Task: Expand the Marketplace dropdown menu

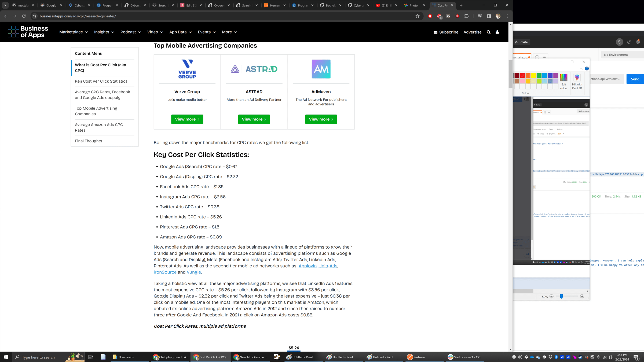Action: click(74, 32)
